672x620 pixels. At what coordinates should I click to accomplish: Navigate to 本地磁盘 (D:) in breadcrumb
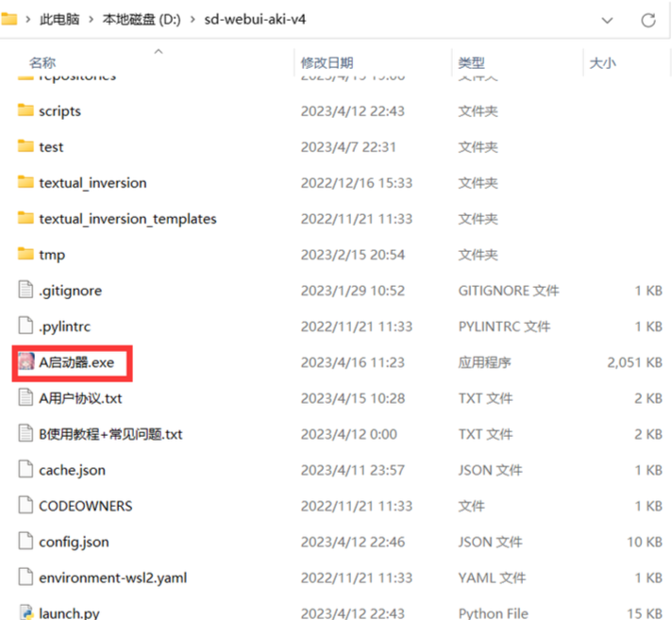(142, 19)
